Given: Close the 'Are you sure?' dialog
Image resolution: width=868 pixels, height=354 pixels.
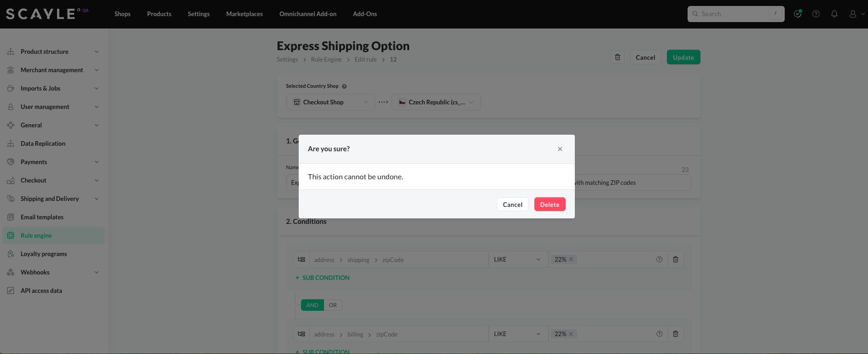Looking at the screenshot, I should coord(560,149).
